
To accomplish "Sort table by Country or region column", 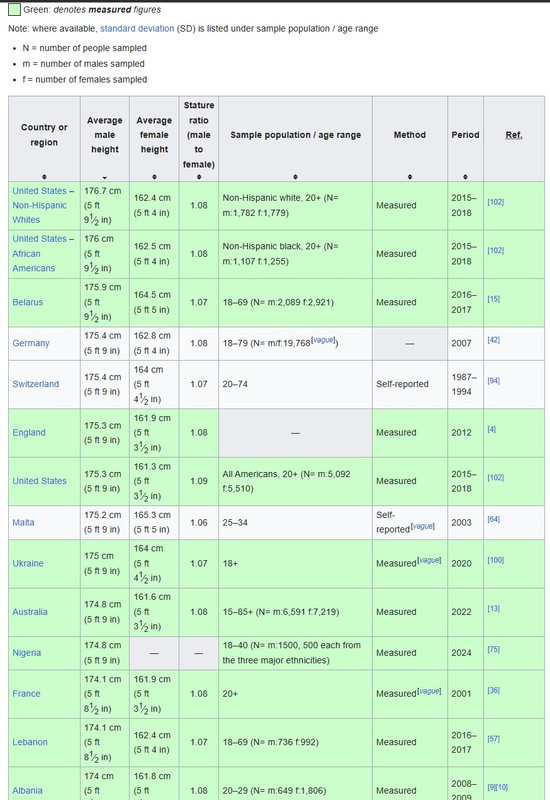I will [44, 177].
